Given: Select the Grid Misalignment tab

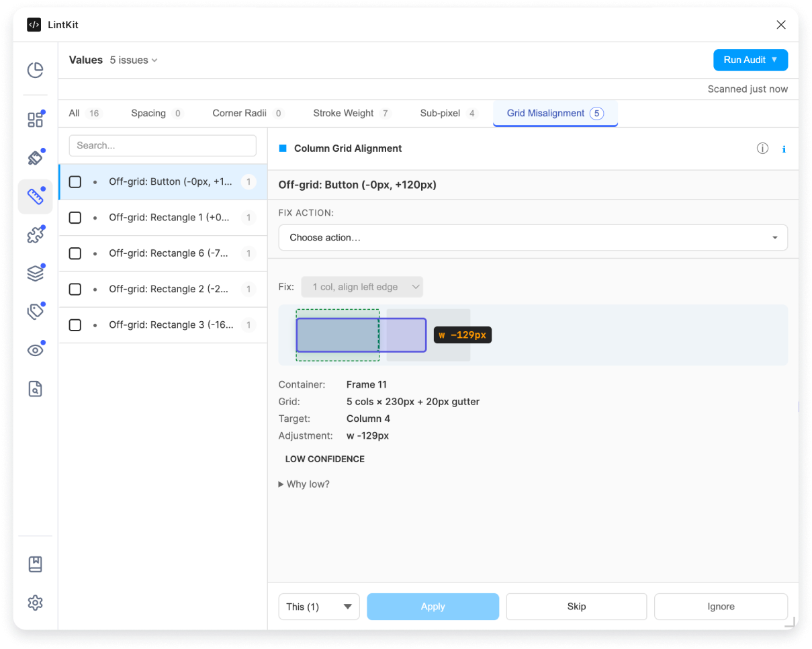Looking at the screenshot, I should 555,113.
